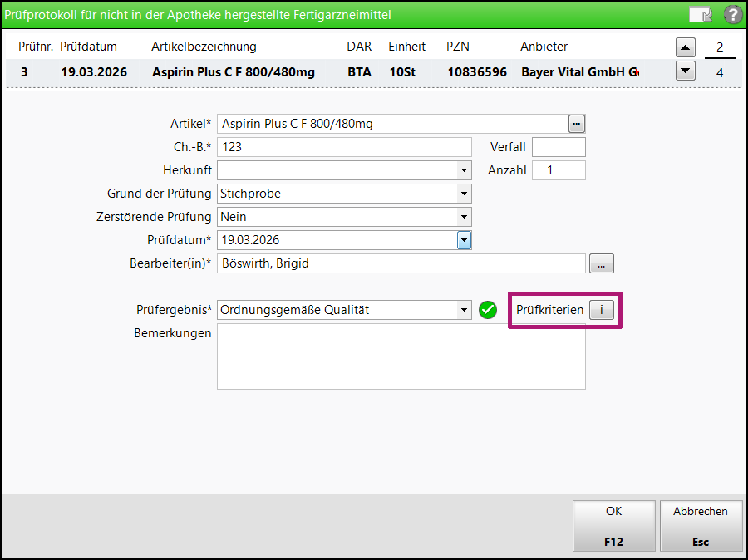Click the green checkmark status icon

[488, 310]
